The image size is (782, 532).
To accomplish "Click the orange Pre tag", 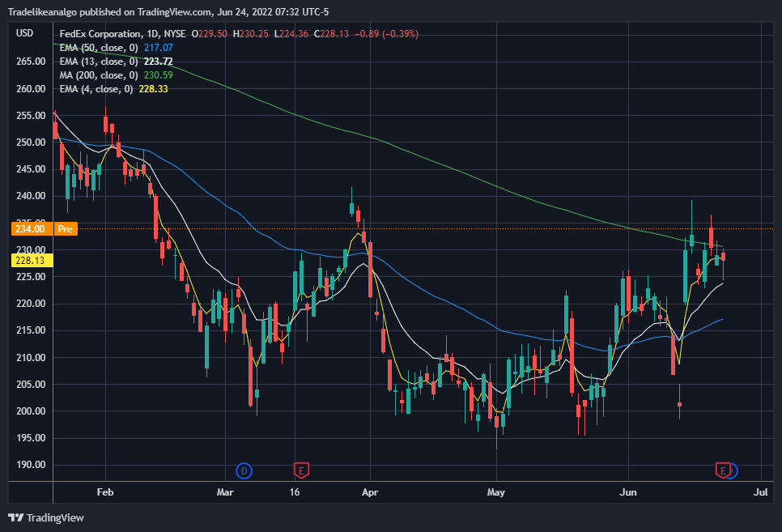I will point(66,229).
